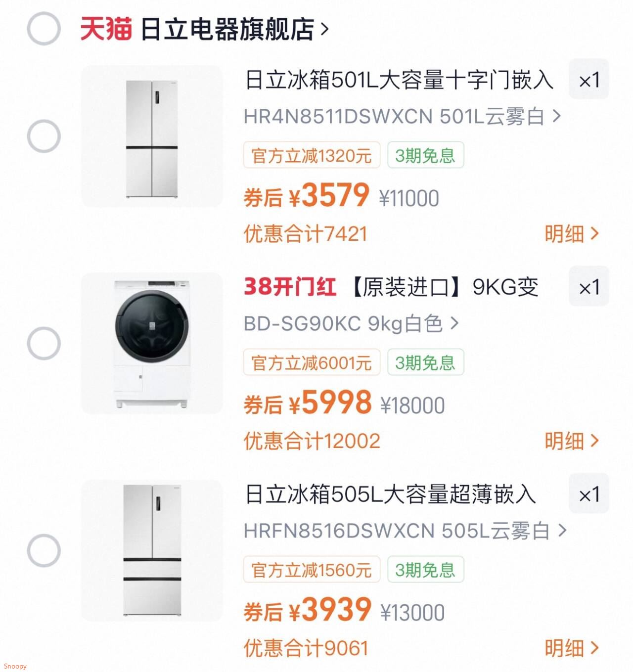Click the 天猫 Tmall logo
633x672 pixels.
(x=106, y=29)
